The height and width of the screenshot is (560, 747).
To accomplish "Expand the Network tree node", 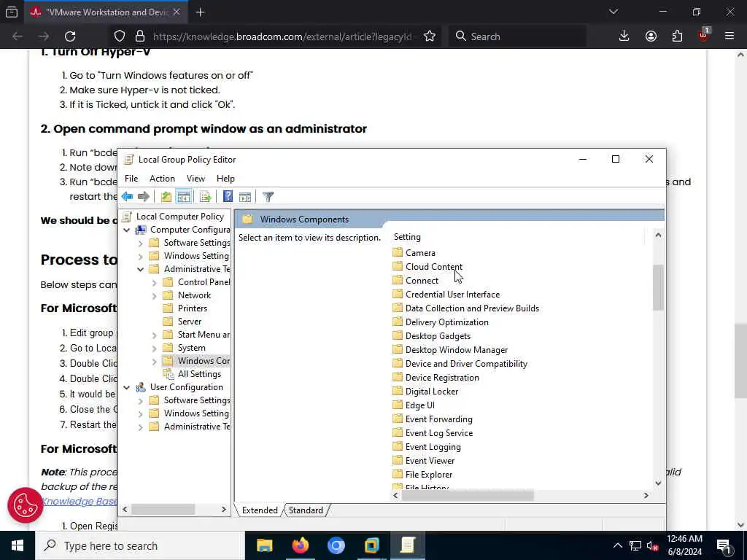I will click(x=155, y=296).
